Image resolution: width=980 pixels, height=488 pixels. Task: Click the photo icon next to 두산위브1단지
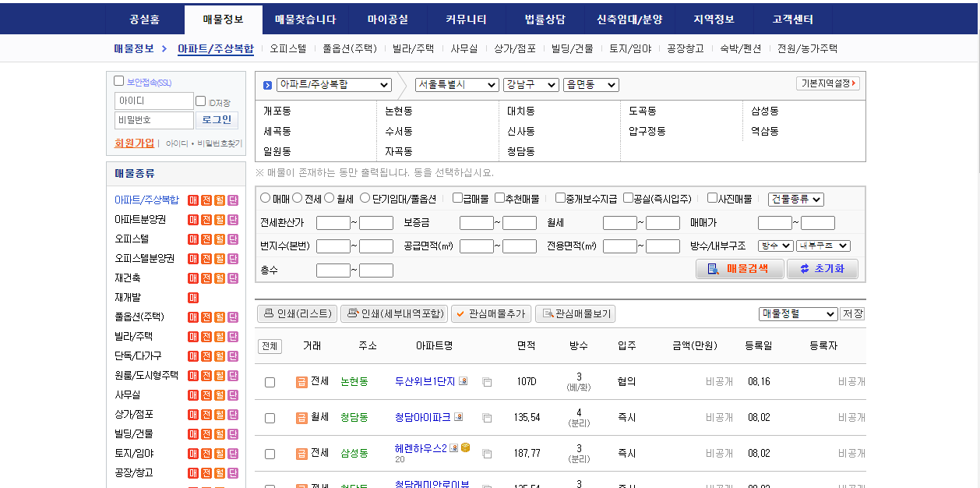pyautogui.click(x=463, y=381)
